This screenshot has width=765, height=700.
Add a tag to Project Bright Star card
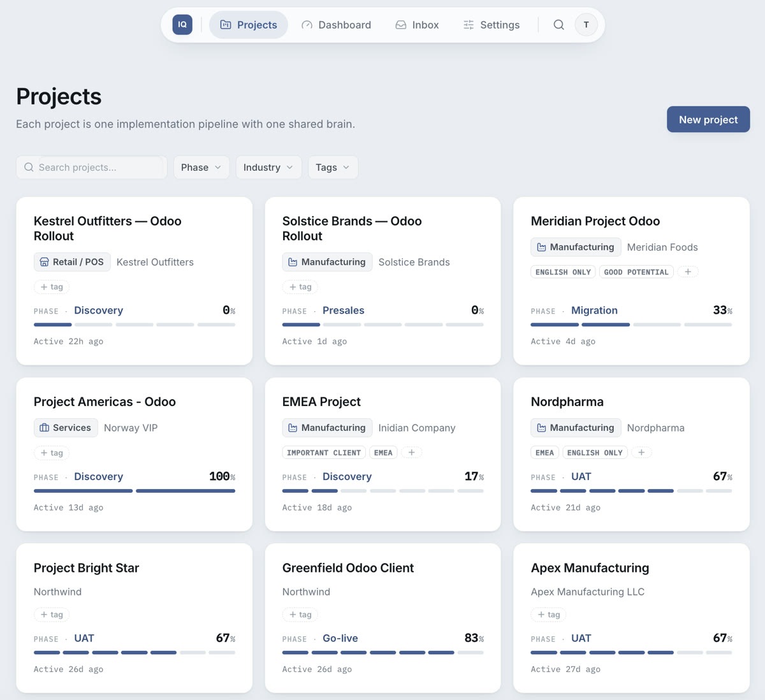(x=52, y=615)
